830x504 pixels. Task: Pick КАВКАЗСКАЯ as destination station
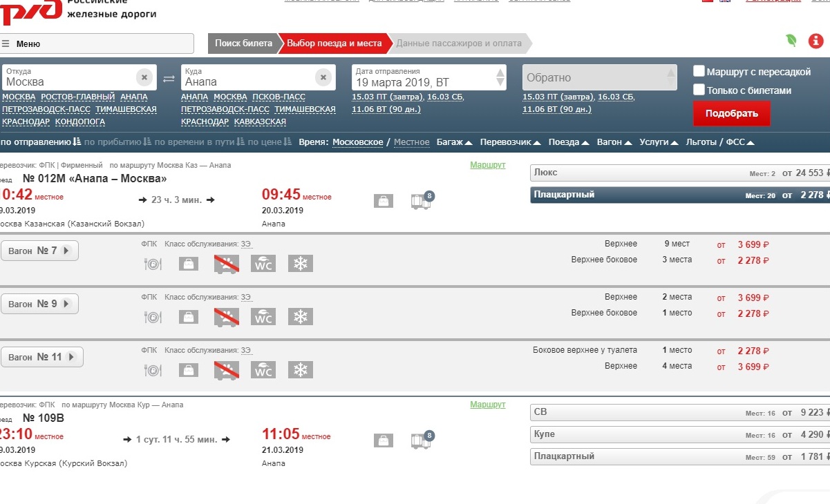point(260,122)
